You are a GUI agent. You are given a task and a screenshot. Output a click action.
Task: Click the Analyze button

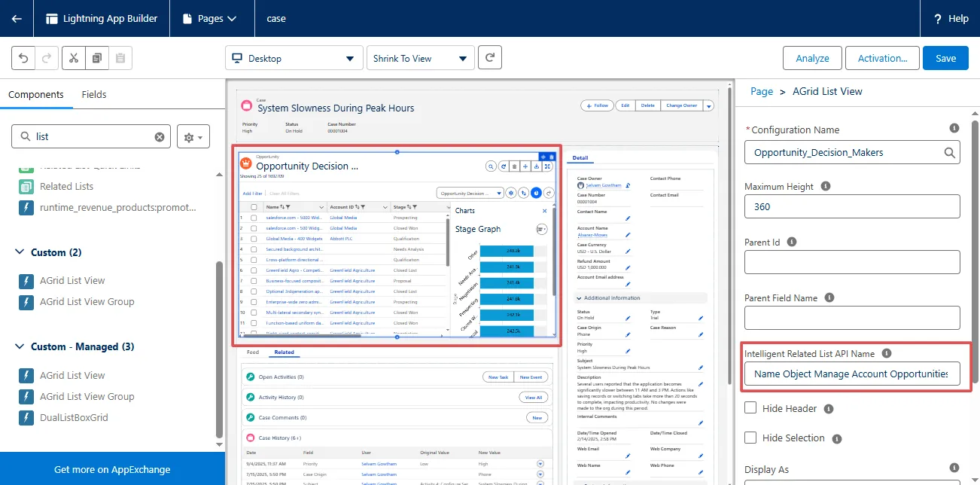tap(812, 58)
